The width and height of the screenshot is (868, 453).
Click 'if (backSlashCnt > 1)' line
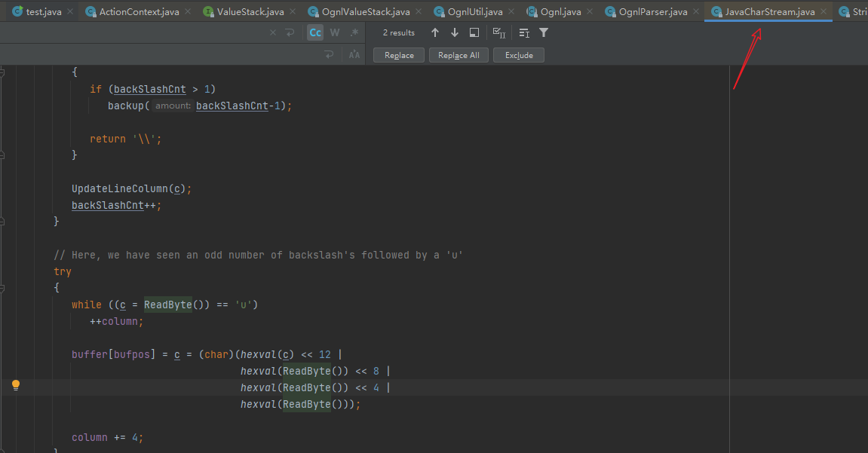click(x=153, y=89)
